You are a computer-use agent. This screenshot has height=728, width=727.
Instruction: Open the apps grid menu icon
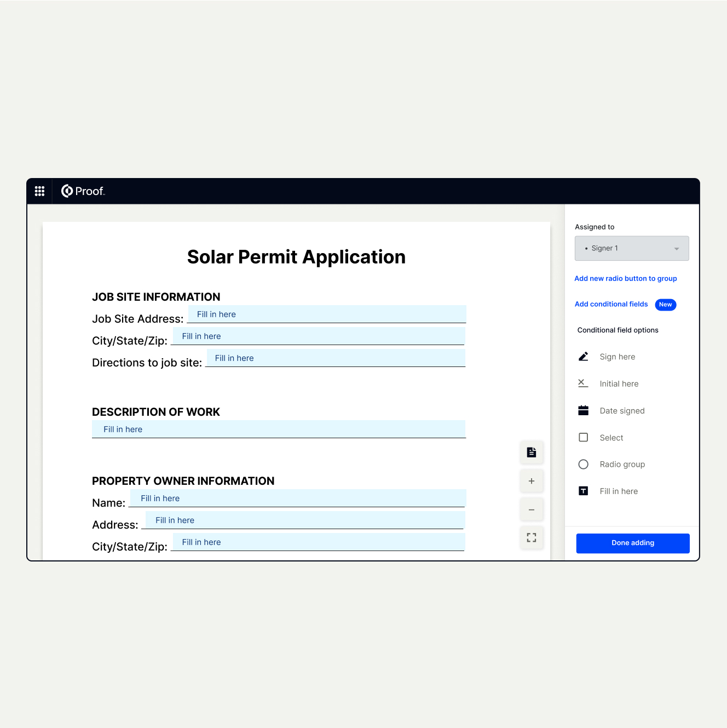(39, 191)
